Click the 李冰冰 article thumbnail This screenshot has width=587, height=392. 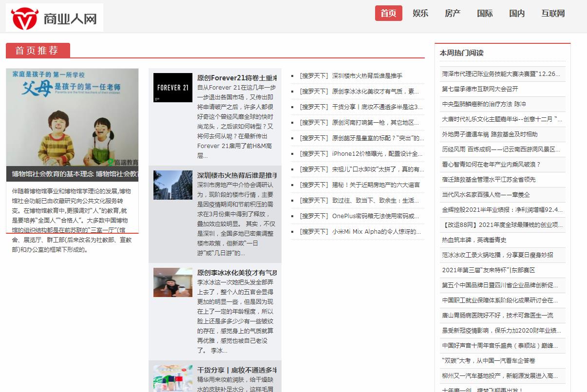[x=173, y=282]
